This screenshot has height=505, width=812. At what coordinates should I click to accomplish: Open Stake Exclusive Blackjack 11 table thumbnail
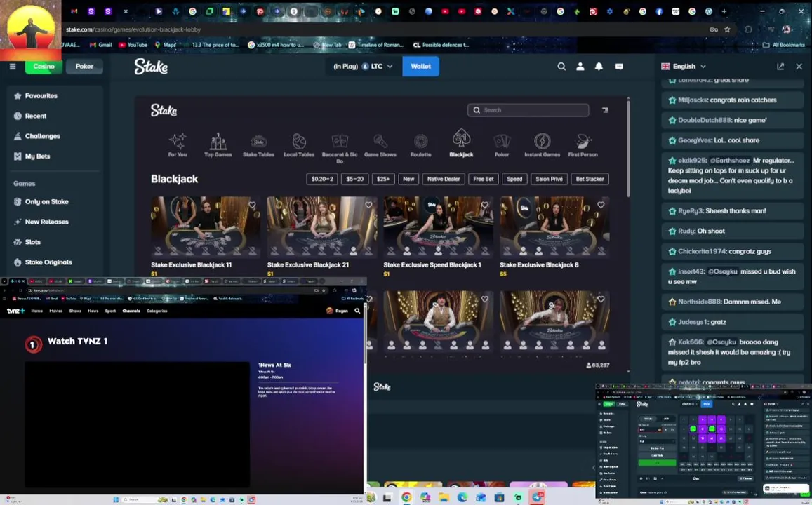[x=206, y=227]
